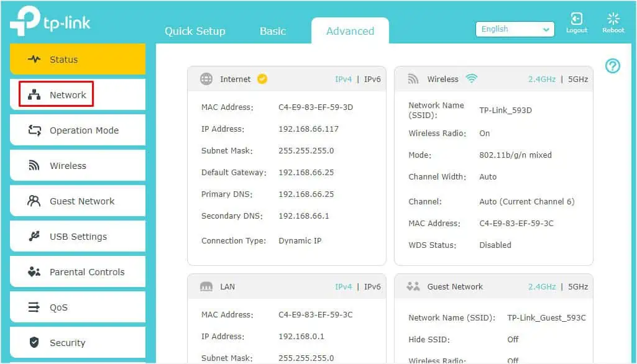637x364 pixels.
Task: Click the Internet globe icon
Action: click(206, 79)
